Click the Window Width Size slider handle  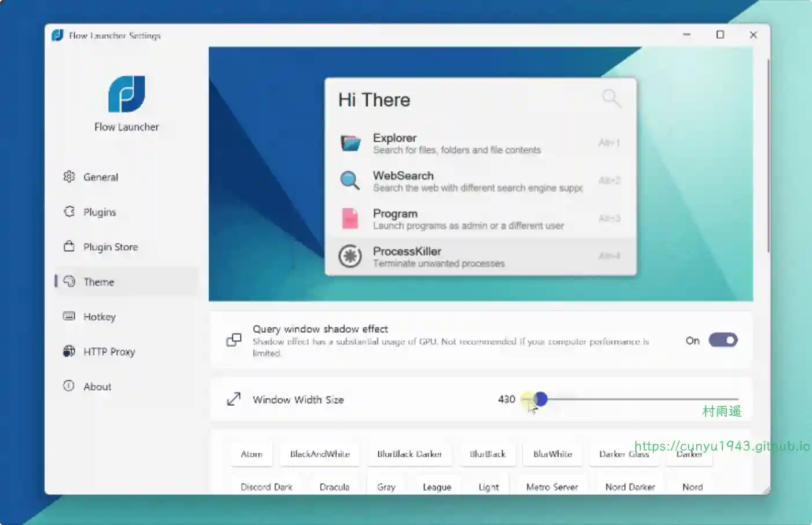coord(540,399)
